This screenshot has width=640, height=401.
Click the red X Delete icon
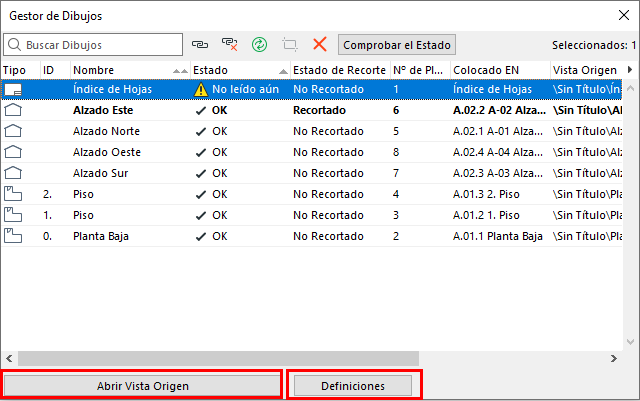coord(320,44)
